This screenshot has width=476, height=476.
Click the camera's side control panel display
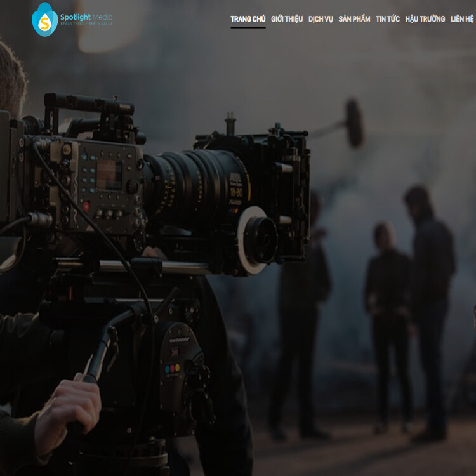(x=109, y=173)
